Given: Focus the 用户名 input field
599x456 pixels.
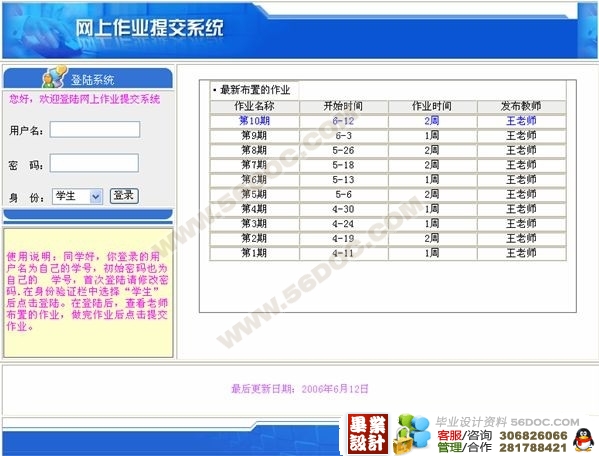Looking at the screenshot, I should [x=95, y=130].
